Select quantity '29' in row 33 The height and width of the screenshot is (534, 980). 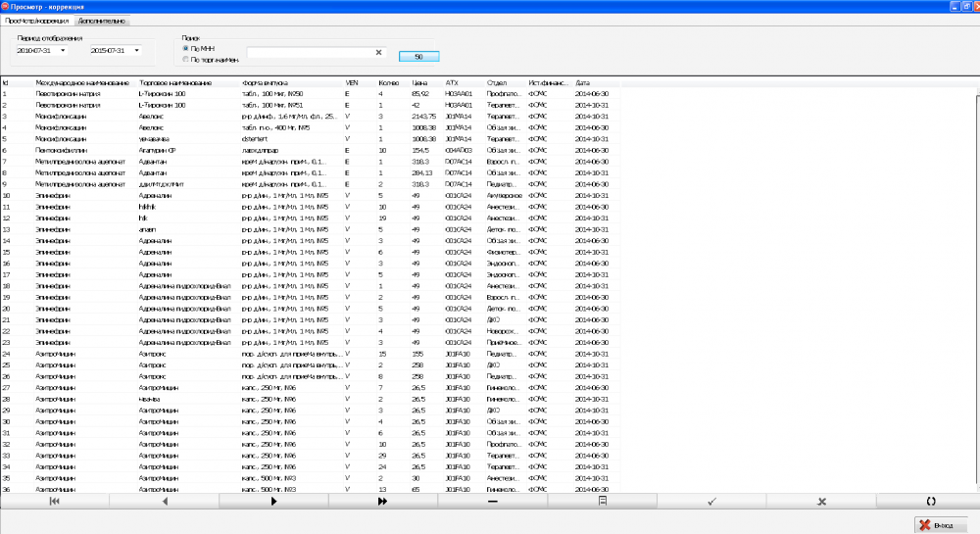pos(382,456)
